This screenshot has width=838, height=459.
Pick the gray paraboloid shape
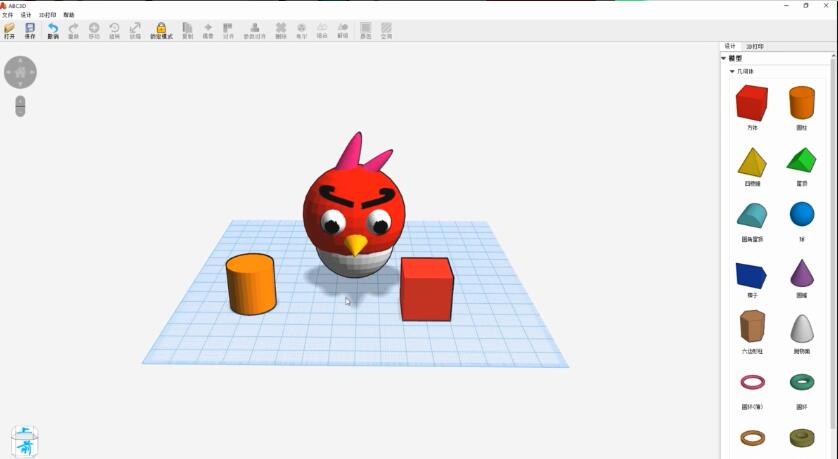click(x=802, y=328)
